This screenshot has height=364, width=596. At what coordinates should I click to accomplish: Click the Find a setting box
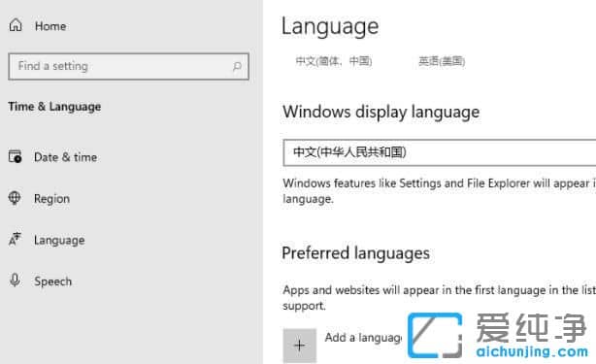click(128, 67)
